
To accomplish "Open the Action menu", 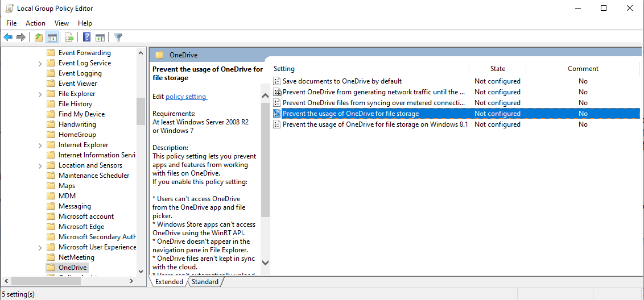I will tap(35, 23).
